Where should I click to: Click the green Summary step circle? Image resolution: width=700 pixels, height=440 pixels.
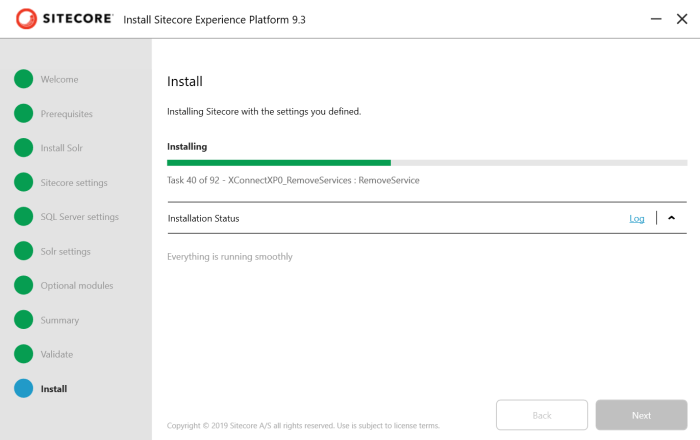24,320
